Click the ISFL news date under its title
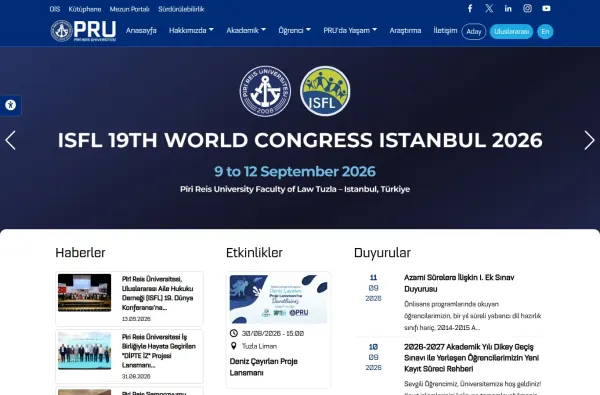Image resolution: width=600 pixels, height=395 pixels. [x=136, y=319]
